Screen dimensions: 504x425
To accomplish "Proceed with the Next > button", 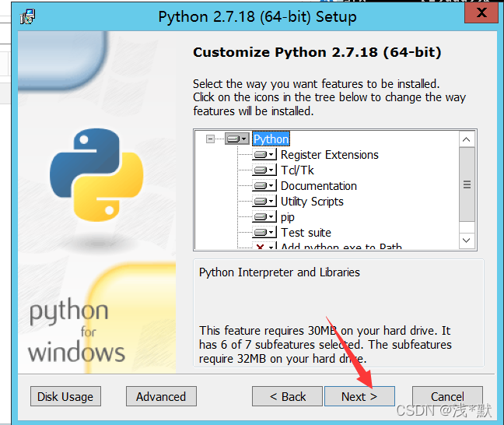I will (359, 396).
